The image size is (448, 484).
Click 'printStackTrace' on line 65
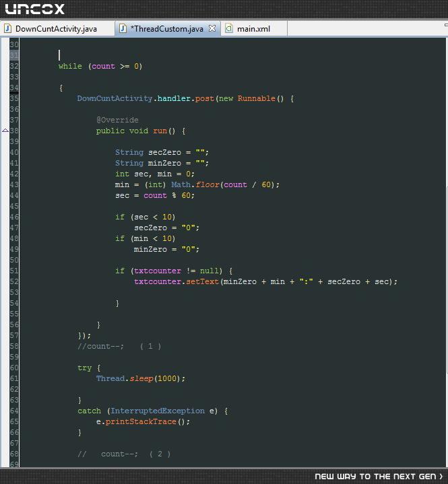141,421
